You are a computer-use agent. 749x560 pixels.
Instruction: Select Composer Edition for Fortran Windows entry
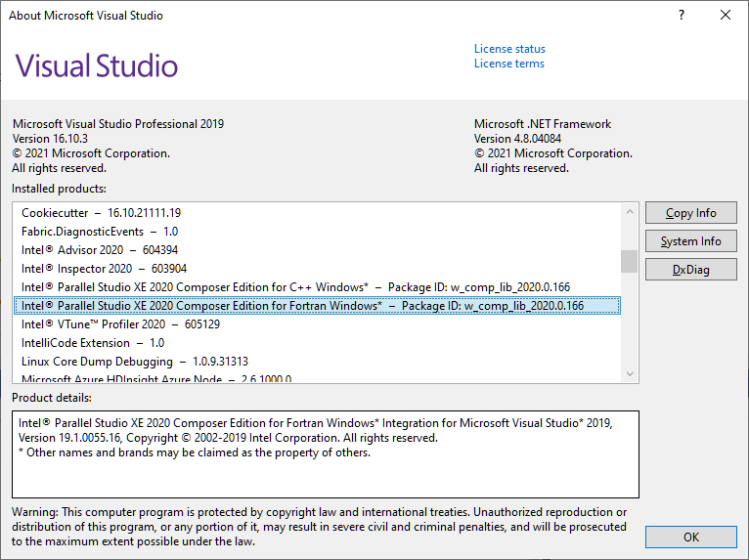point(302,306)
